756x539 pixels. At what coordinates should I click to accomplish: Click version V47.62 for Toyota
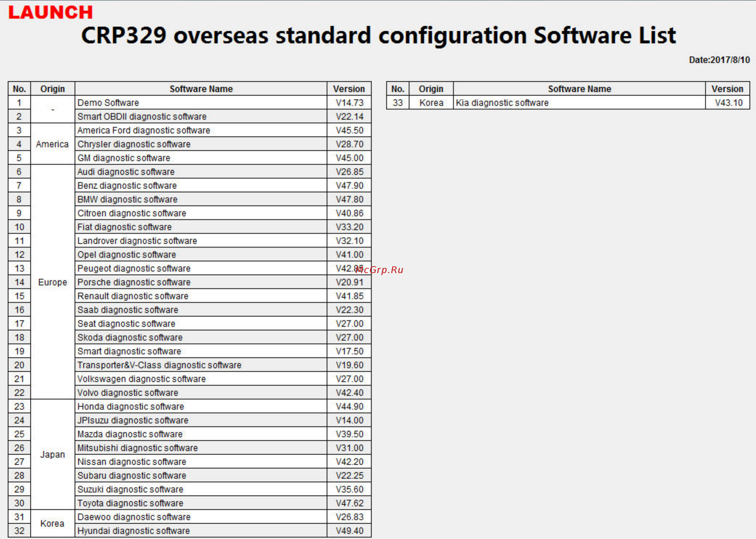[349, 503]
